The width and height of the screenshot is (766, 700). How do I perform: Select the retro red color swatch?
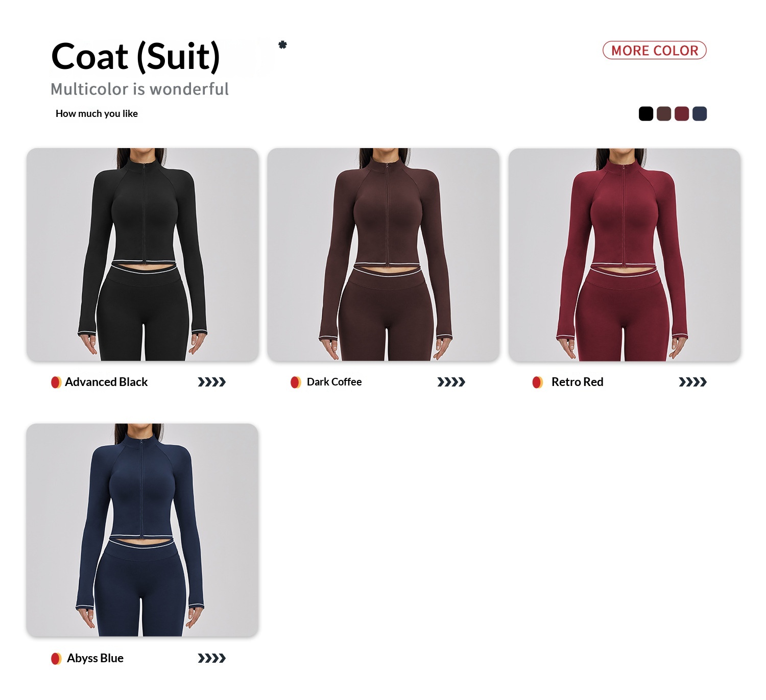click(x=682, y=113)
